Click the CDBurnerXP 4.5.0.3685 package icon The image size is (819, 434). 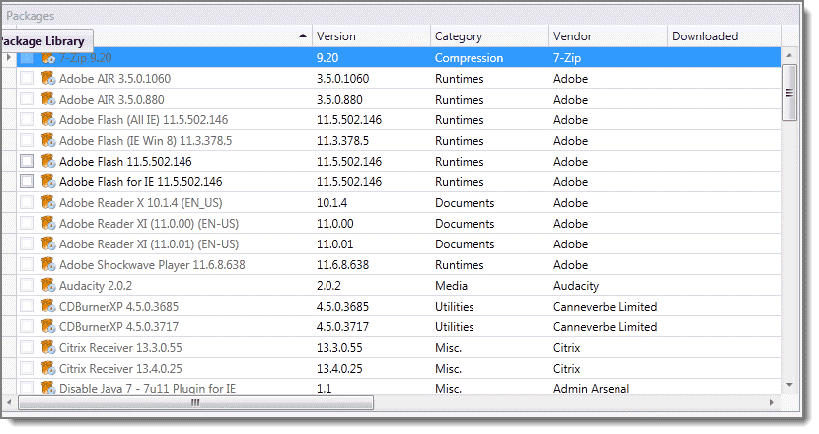click(x=48, y=306)
